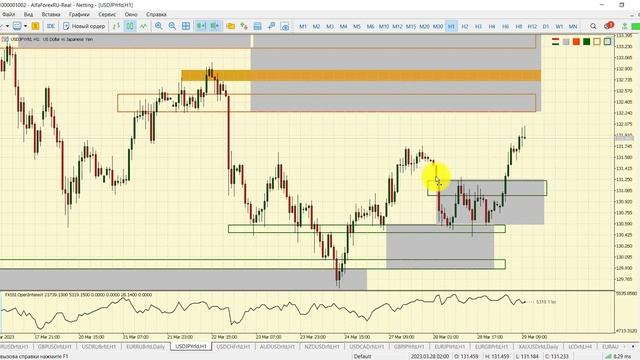Viewport: 640px width, 360px height.
Task: Open the Окно menu
Action: [x=131, y=14]
